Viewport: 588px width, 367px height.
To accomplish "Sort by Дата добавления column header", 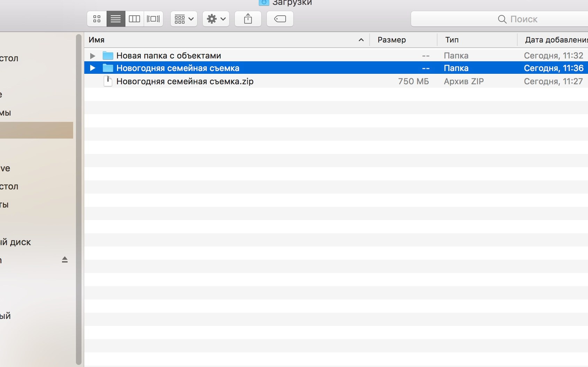I will pos(554,40).
